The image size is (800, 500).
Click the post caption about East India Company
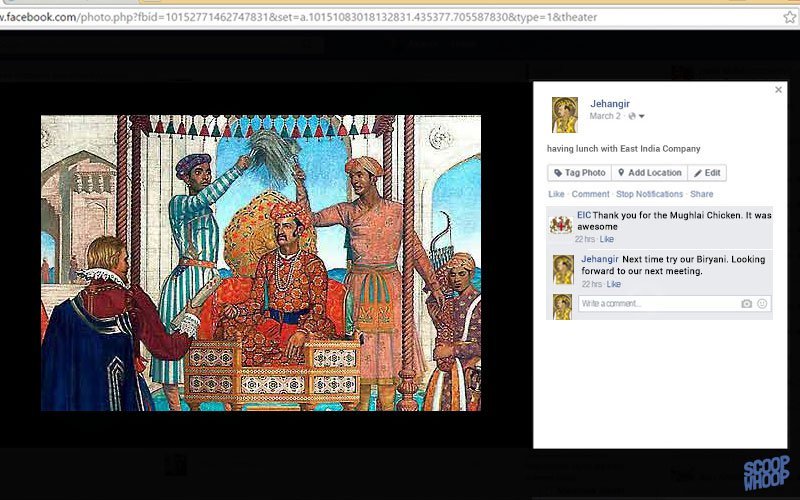coord(623,149)
